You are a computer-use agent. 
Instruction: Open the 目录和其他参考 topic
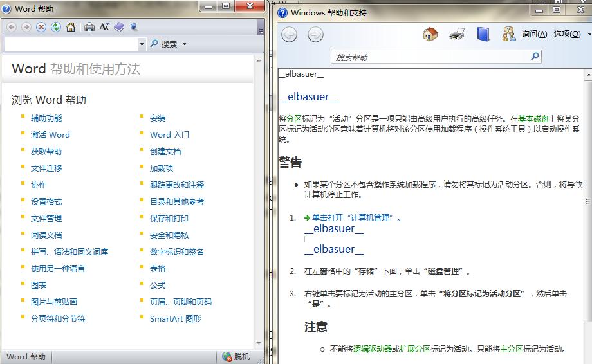177,202
